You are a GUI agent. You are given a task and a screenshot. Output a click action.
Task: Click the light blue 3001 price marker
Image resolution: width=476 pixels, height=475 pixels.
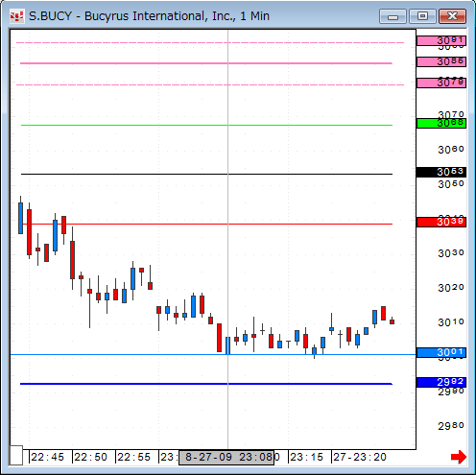441,352
